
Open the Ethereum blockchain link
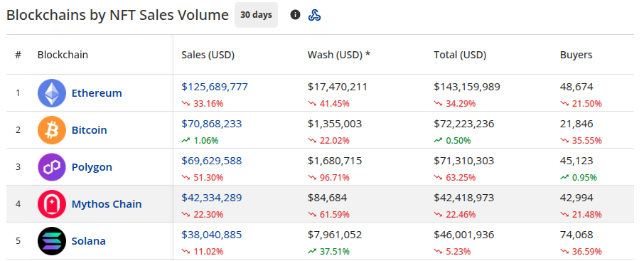tap(97, 93)
